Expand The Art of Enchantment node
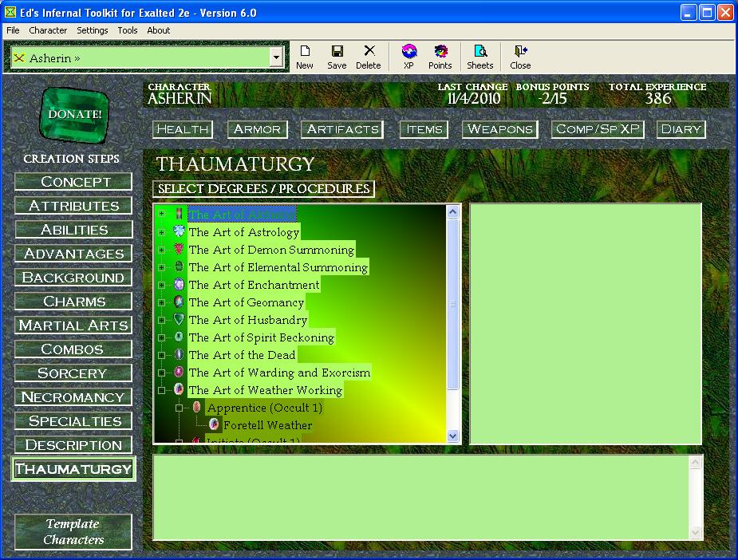 (162, 285)
